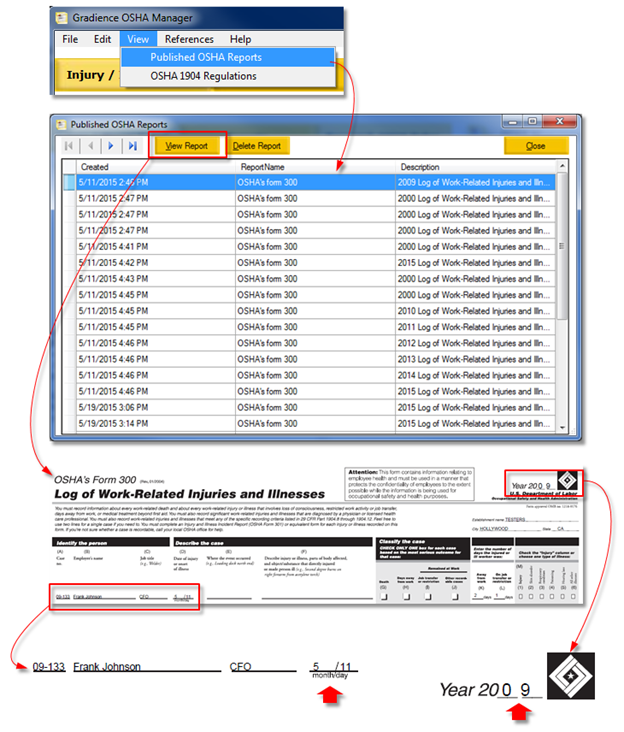Viewport: 624px width, 732px height.
Task: Sort by the ReportName column header
Action: coord(316,167)
